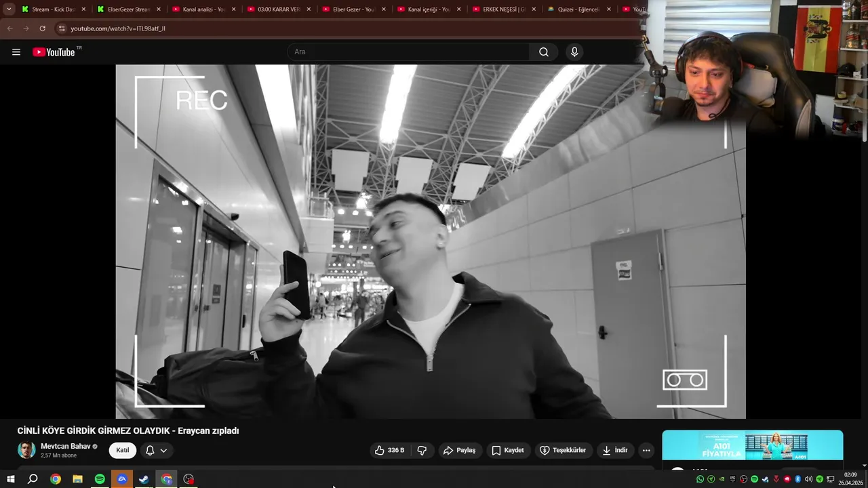The image size is (868, 488).
Task: Switch to the Elber Gezer YouTube tab
Action: 353,9
